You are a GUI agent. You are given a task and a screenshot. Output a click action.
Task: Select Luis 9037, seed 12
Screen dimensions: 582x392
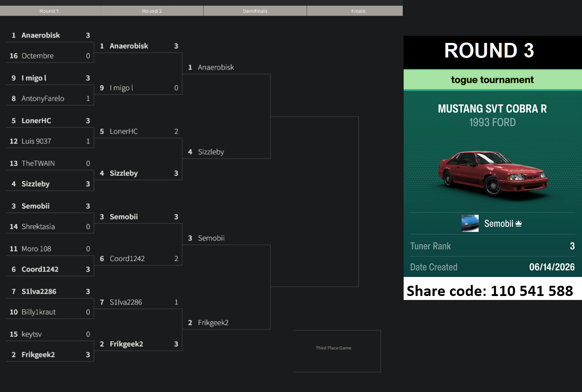coord(36,141)
